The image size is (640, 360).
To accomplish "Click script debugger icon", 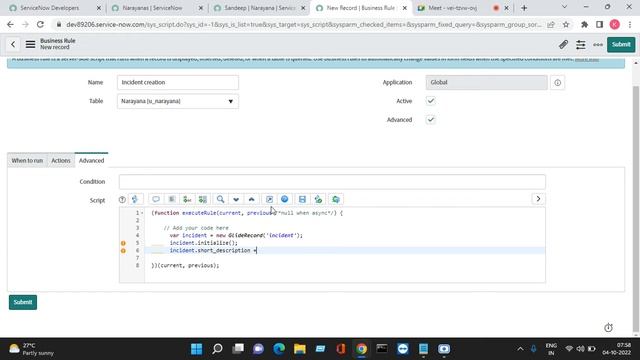I will 318,199.
